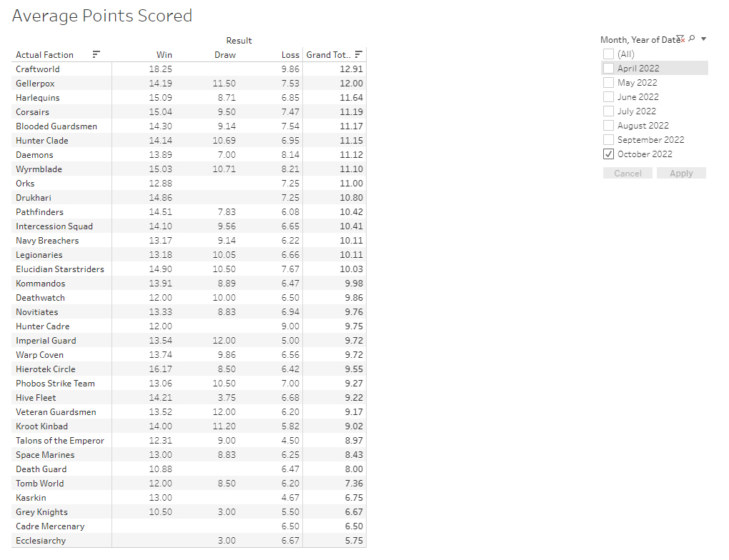Click the Loss column header

point(290,55)
